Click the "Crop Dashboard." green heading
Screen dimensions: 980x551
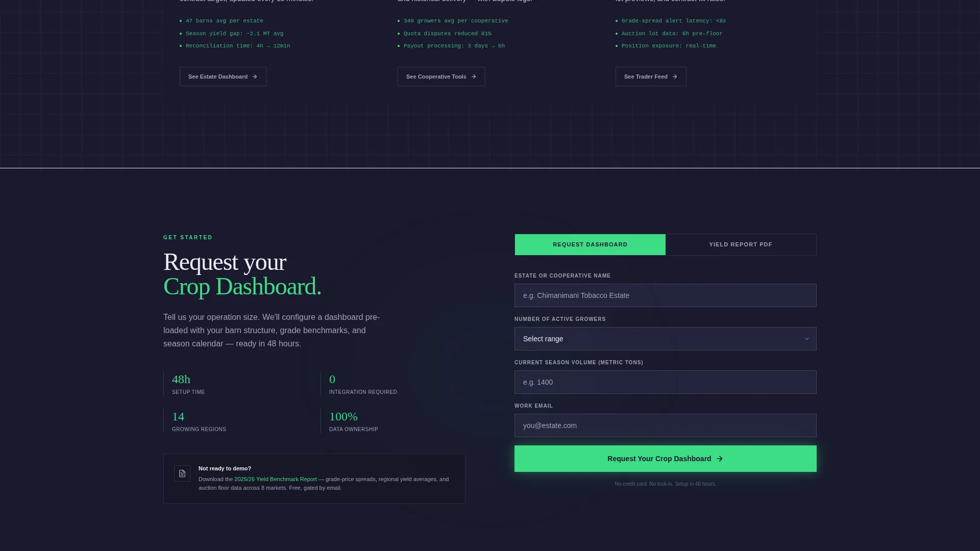click(x=242, y=287)
